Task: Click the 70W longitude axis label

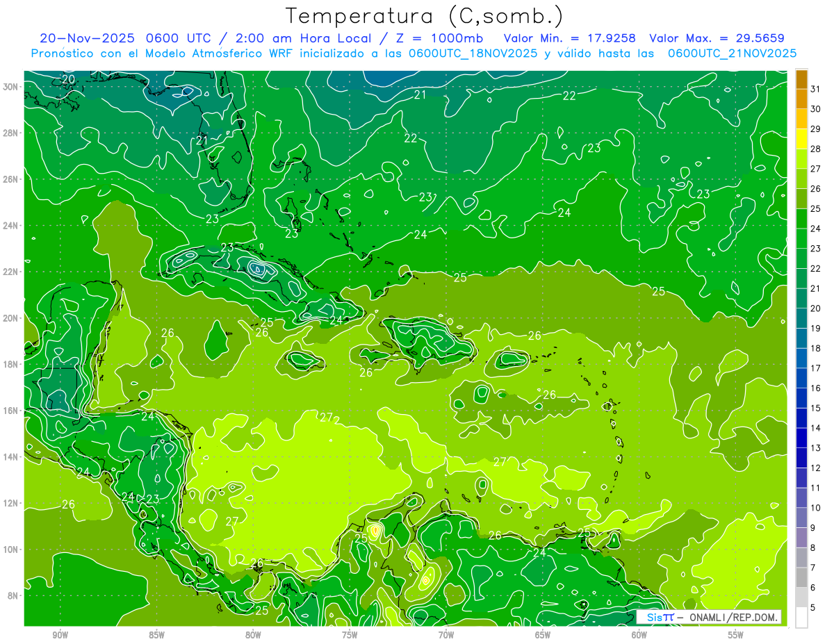Action: click(446, 636)
